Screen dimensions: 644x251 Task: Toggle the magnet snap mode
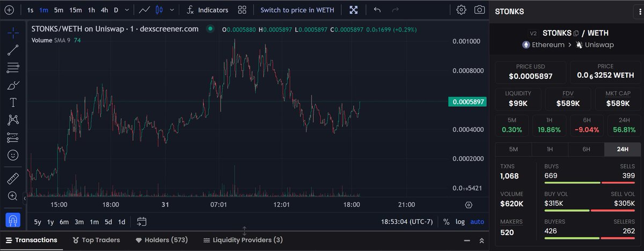[x=13, y=220]
